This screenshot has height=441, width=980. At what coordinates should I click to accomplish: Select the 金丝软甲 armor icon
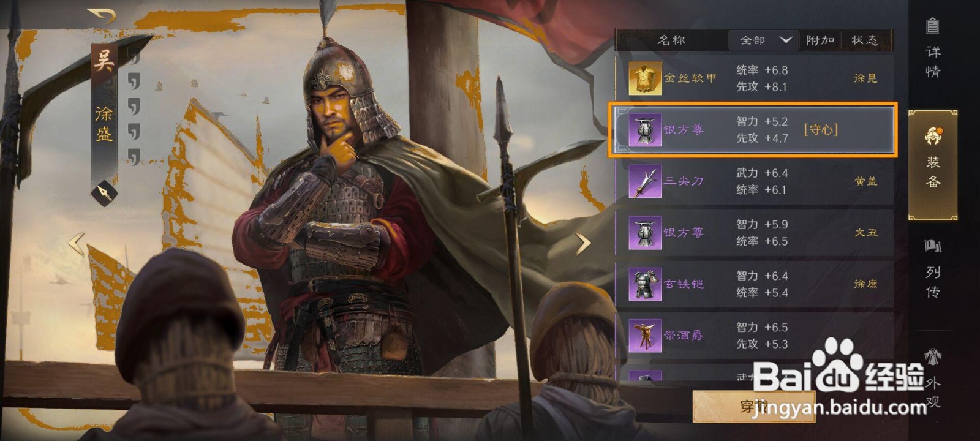(x=645, y=78)
